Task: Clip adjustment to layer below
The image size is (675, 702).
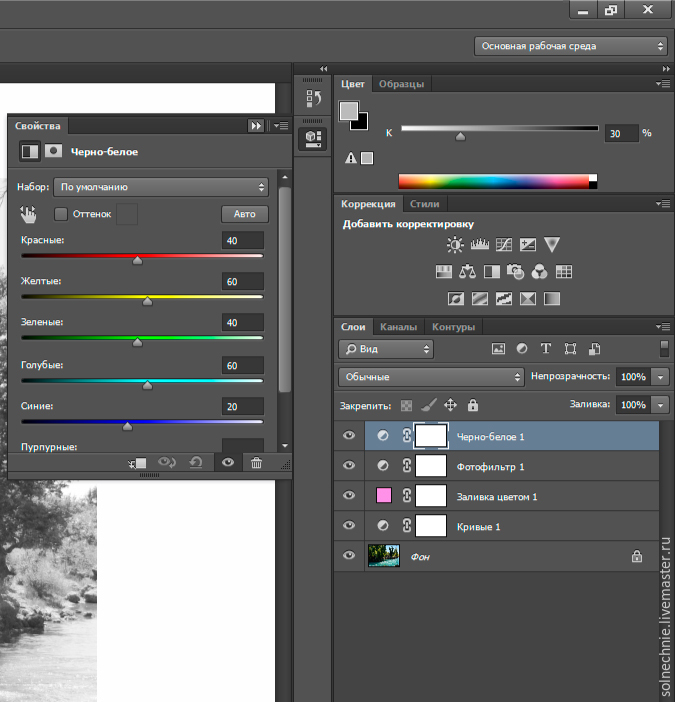Action: point(137,463)
